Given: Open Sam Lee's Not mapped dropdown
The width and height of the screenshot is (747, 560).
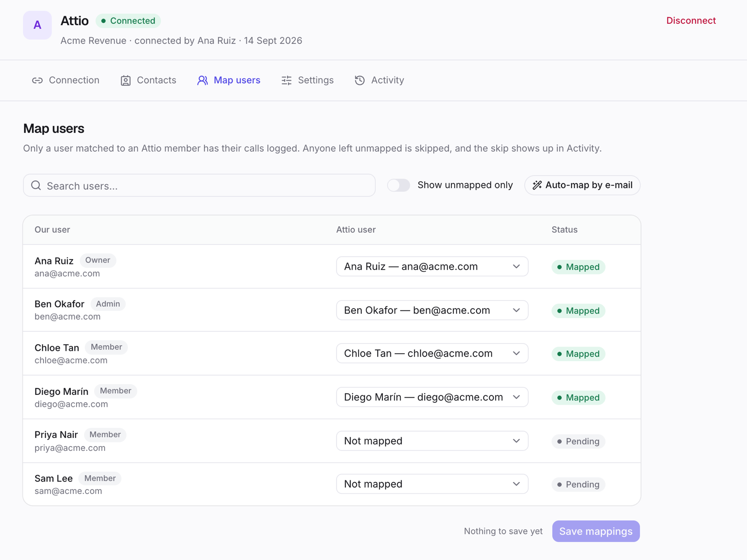Looking at the screenshot, I should [x=432, y=484].
